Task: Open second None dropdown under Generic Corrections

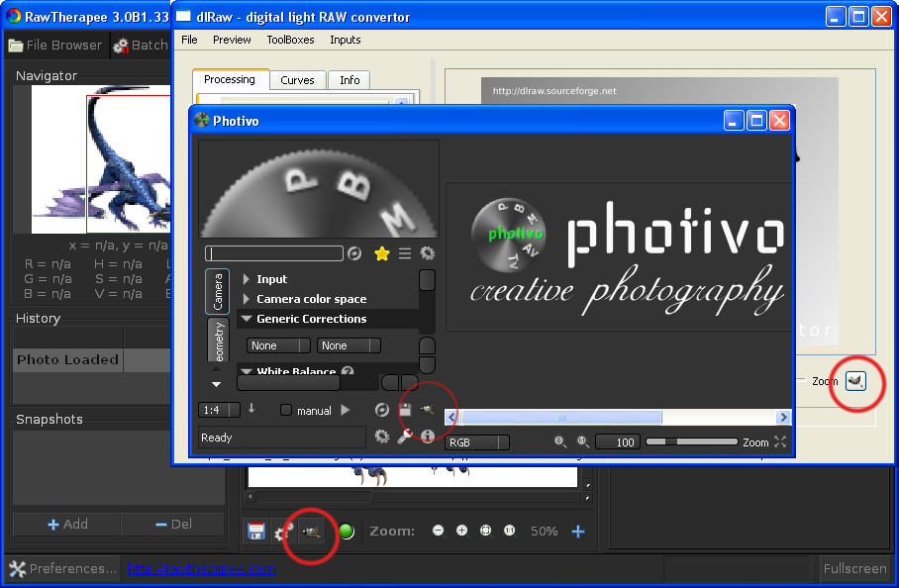Action: click(x=349, y=345)
